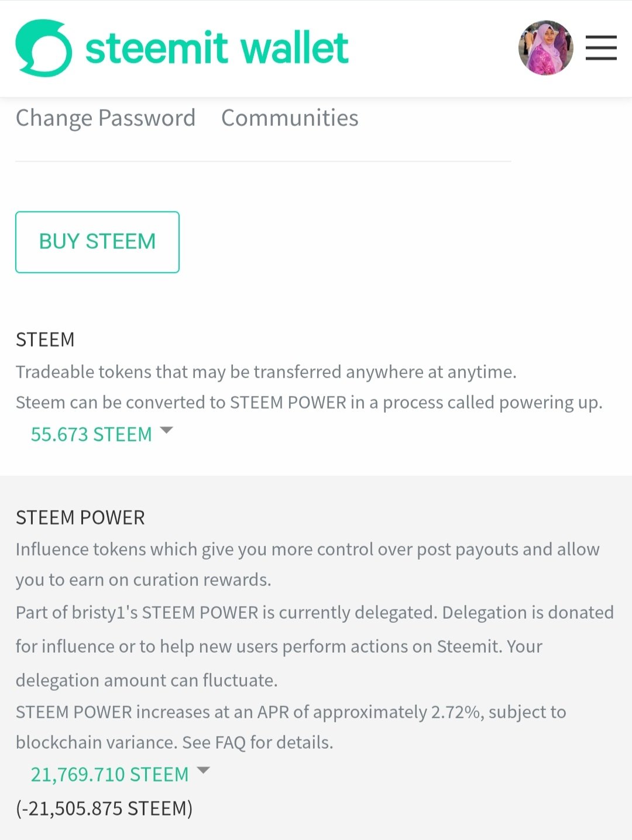Select the delegated (-21,505.875 STEEM) amount

(104, 808)
